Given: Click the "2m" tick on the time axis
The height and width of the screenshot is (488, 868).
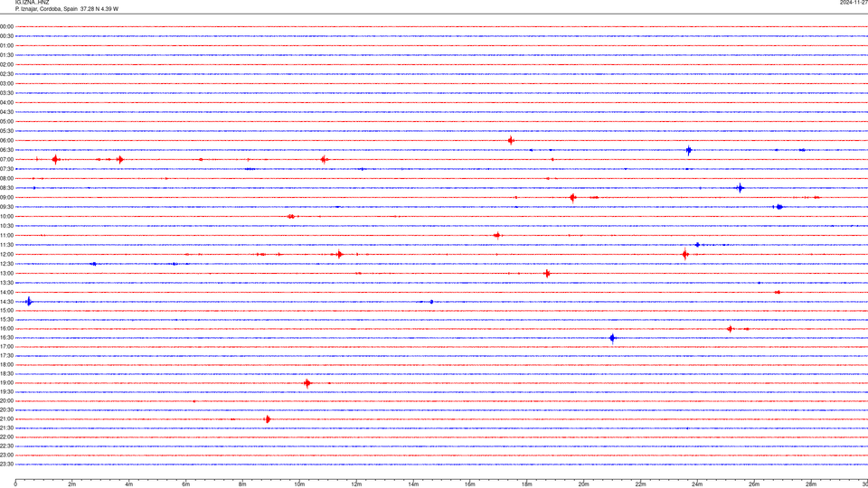Looking at the screenshot, I should tap(72, 484).
